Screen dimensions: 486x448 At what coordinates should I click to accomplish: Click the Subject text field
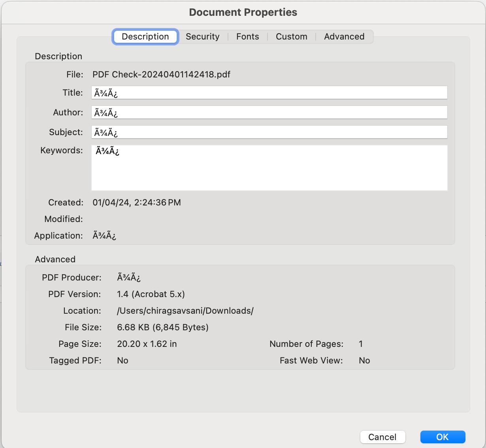click(269, 132)
